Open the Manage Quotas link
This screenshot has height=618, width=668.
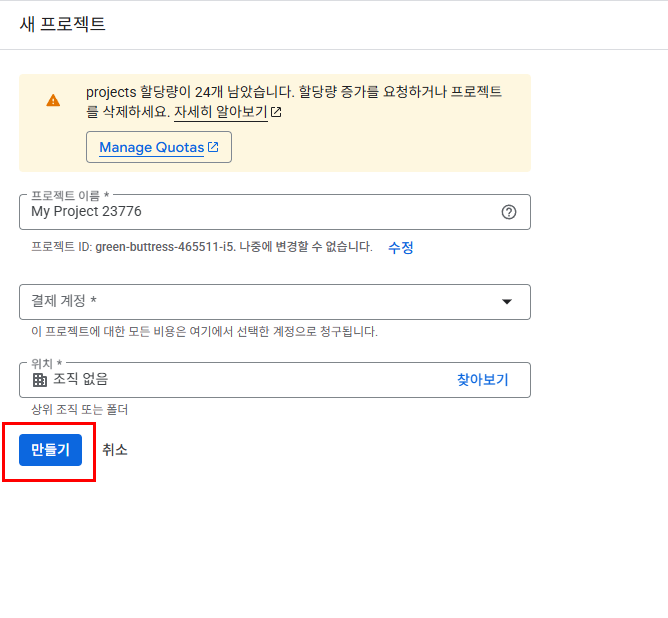coord(159,147)
